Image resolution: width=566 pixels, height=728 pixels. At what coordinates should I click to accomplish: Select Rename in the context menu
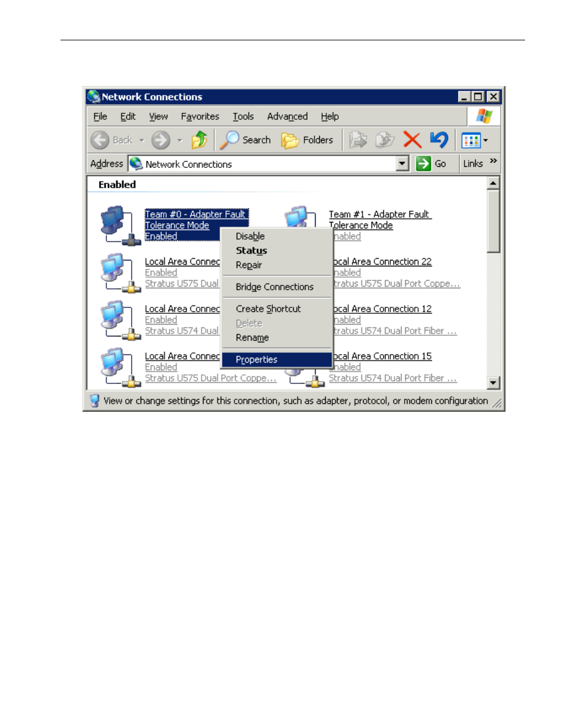276,337
